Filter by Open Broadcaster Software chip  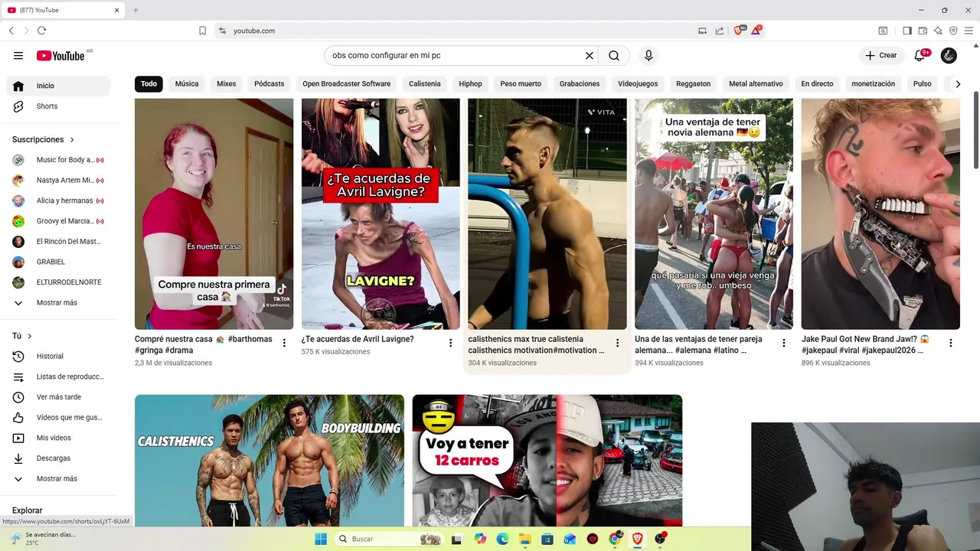(x=346, y=83)
